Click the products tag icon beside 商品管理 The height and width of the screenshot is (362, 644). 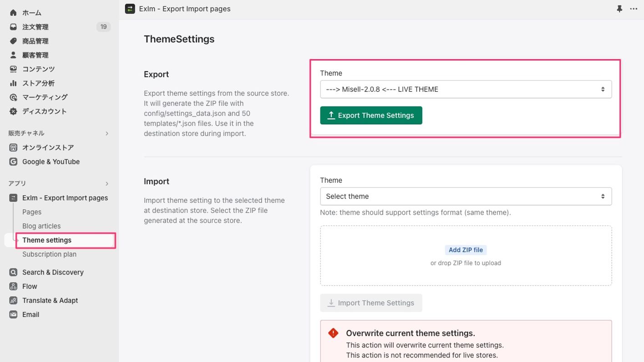click(x=13, y=41)
